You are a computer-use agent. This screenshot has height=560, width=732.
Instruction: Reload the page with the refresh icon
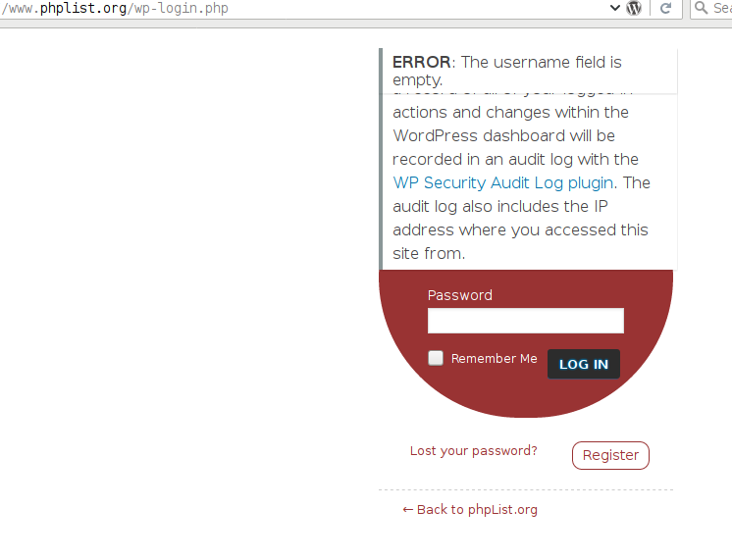tap(665, 8)
